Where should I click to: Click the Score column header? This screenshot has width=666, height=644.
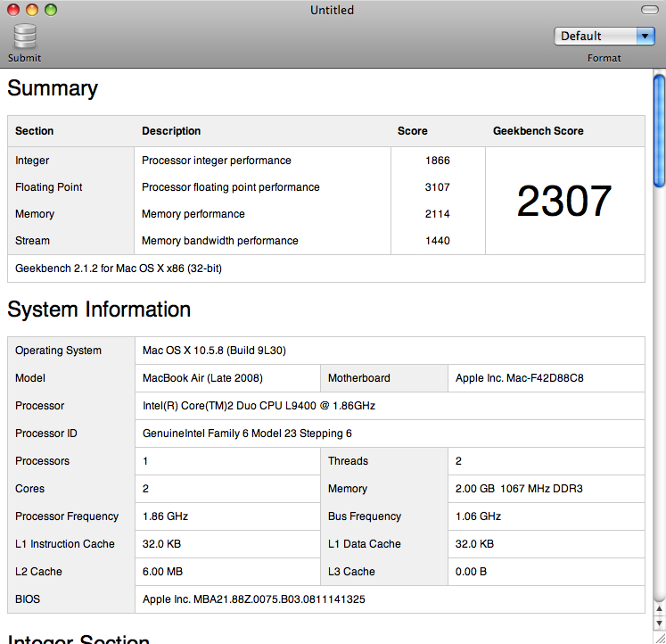click(x=413, y=131)
